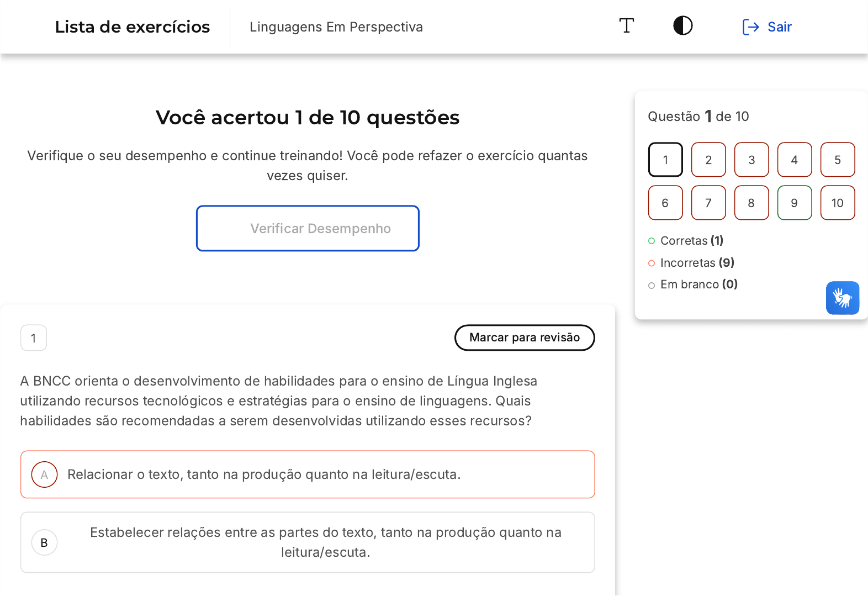The width and height of the screenshot is (868, 596).
Task: Click the Lista de exercícios title
Action: coord(133,27)
